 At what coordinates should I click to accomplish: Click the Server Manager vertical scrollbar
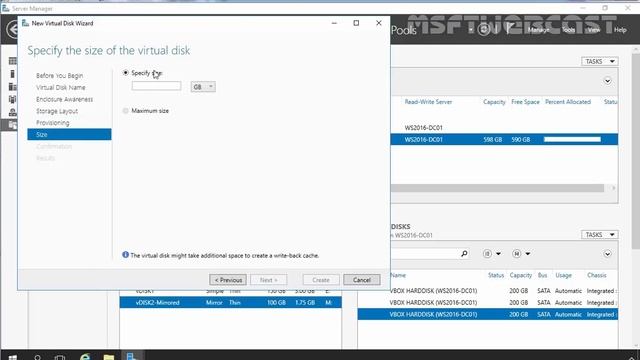[636, 151]
